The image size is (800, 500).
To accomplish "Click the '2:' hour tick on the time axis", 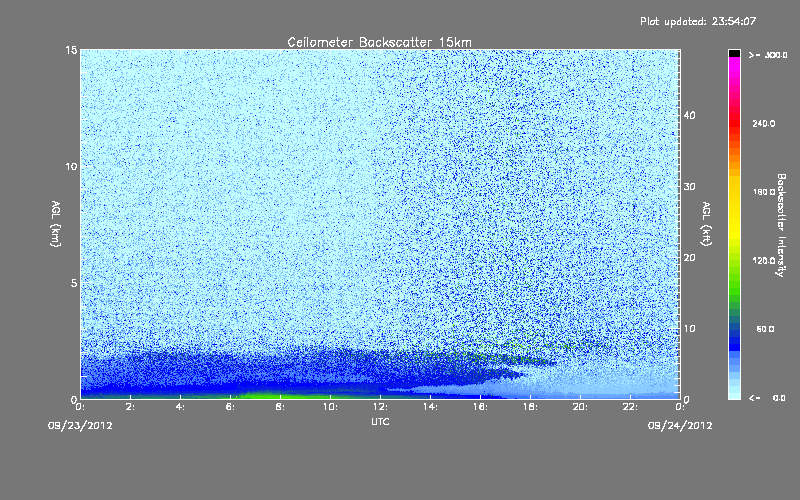I will pyautogui.click(x=130, y=407).
